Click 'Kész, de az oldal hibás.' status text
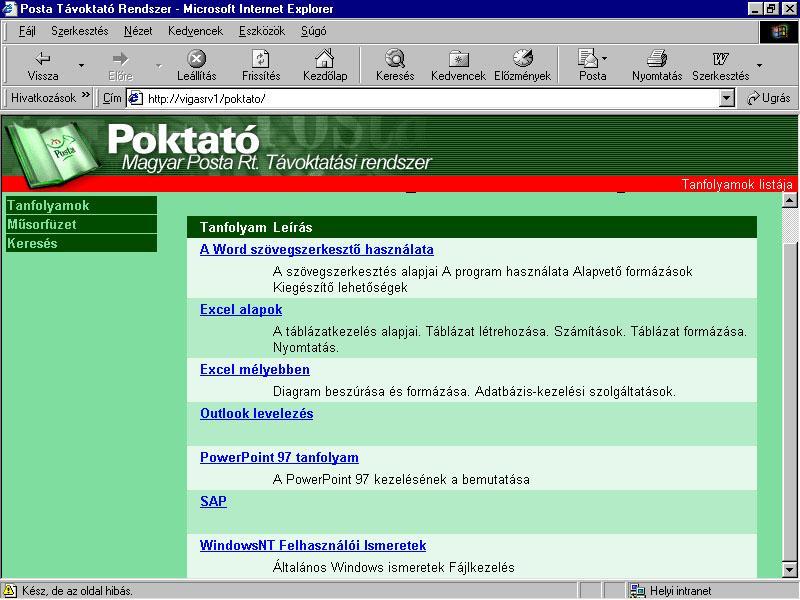 pos(77,591)
